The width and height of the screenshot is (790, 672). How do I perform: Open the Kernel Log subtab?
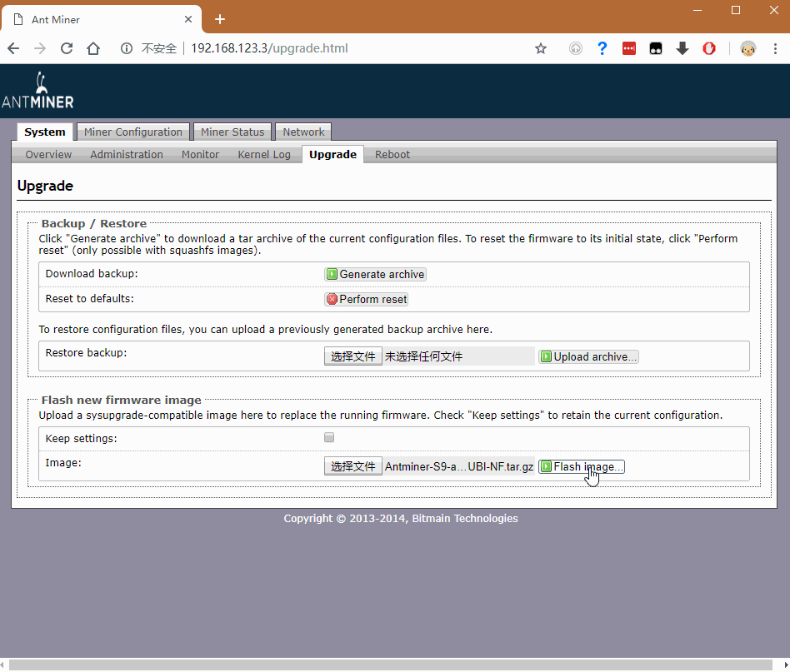coord(264,155)
